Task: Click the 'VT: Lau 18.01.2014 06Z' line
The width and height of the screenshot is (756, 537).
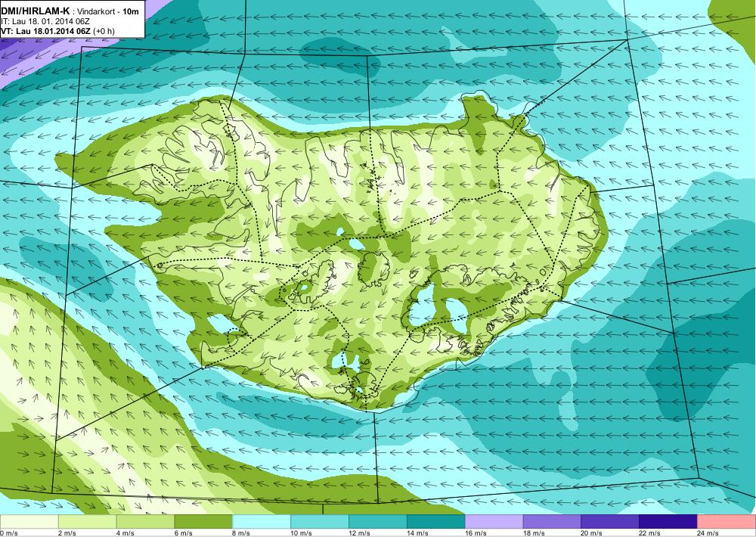Action: 46,31
